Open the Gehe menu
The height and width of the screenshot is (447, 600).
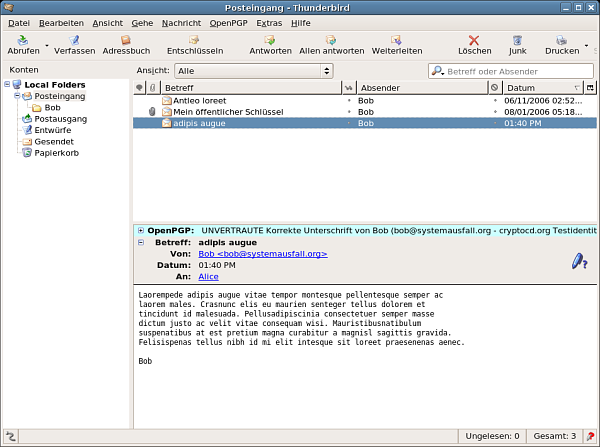pyautogui.click(x=142, y=23)
